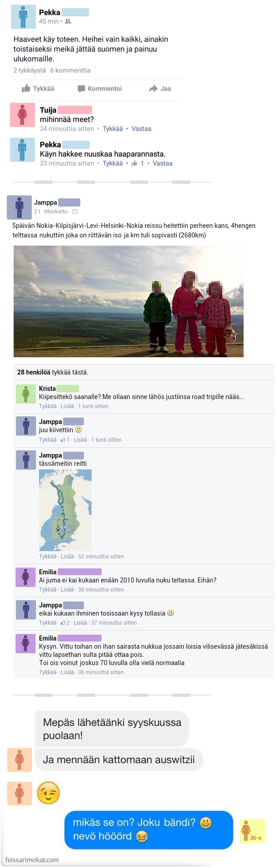Image resolution: width=279 pixels, height=868 pixels.
Task: Open Tuija's pink profile avatar
Action: [22, 114]
